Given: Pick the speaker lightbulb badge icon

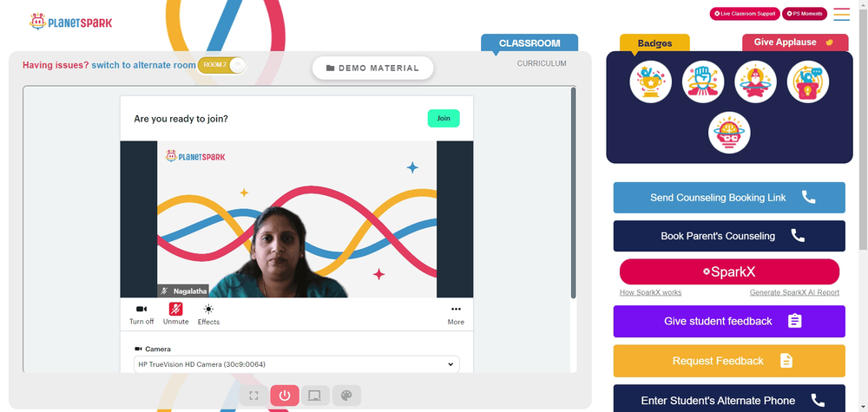Looking at the screenshot, I should click(807, 82).
